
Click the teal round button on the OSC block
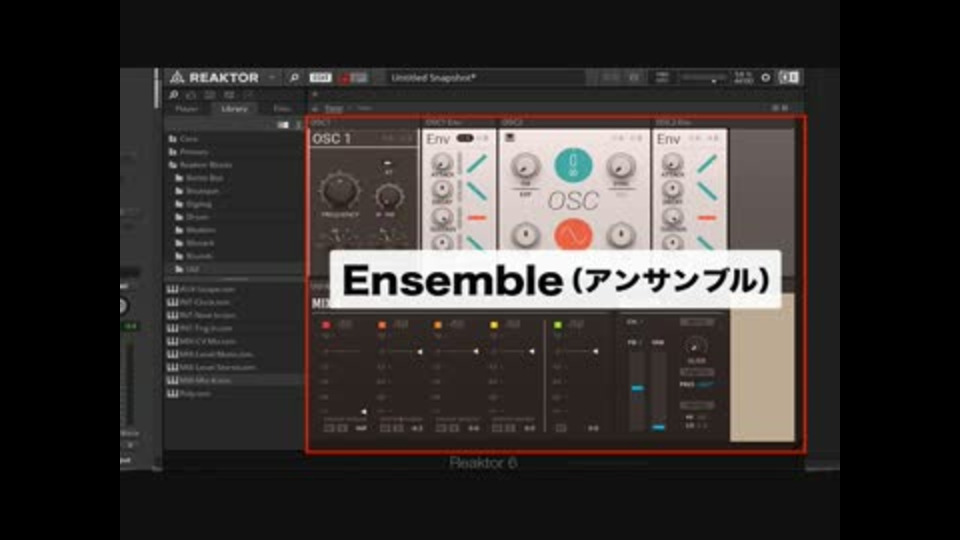[x=573, y=165]
